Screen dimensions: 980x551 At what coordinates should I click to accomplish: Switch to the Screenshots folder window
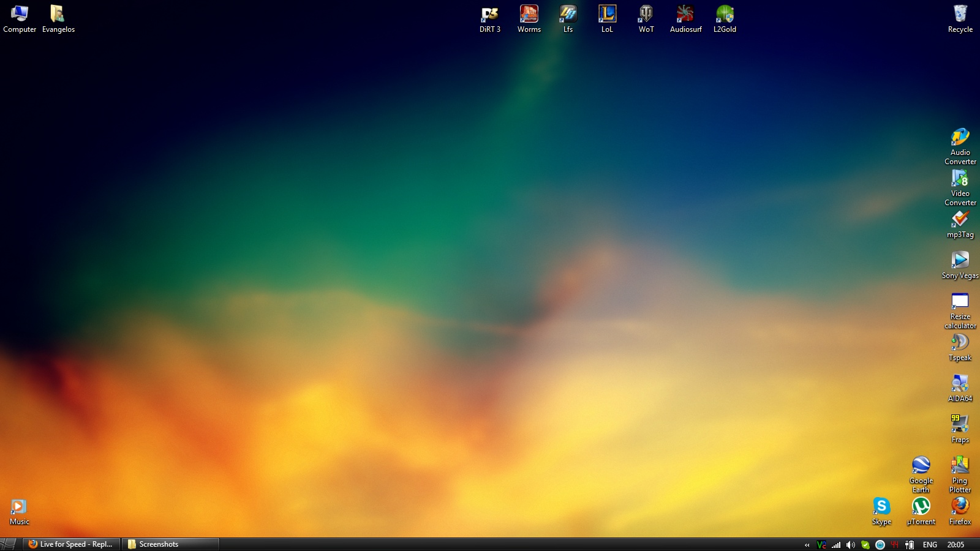click(x=170, y=544)
